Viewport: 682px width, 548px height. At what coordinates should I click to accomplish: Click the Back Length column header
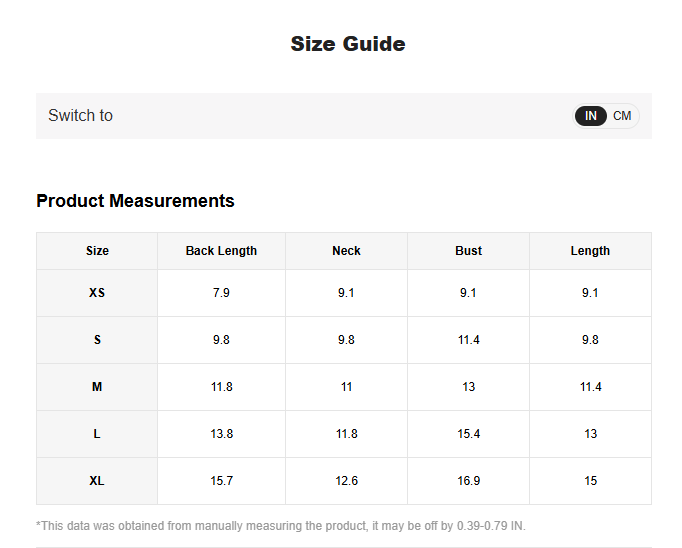(x=221, y=251)
